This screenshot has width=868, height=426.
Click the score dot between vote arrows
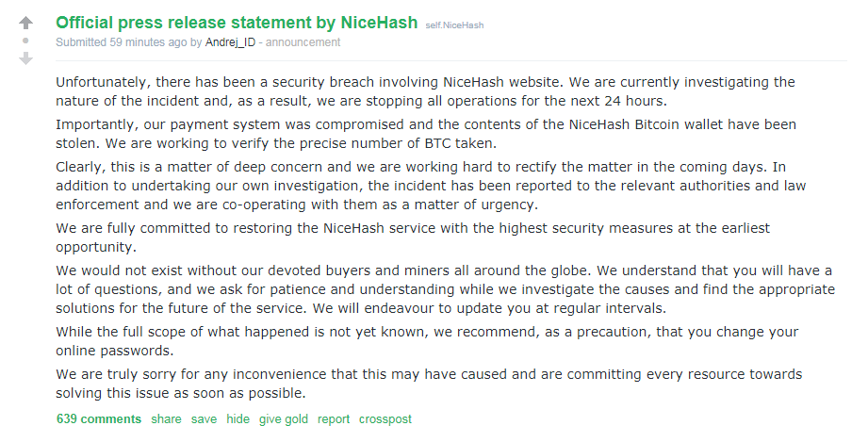[25, 41]
